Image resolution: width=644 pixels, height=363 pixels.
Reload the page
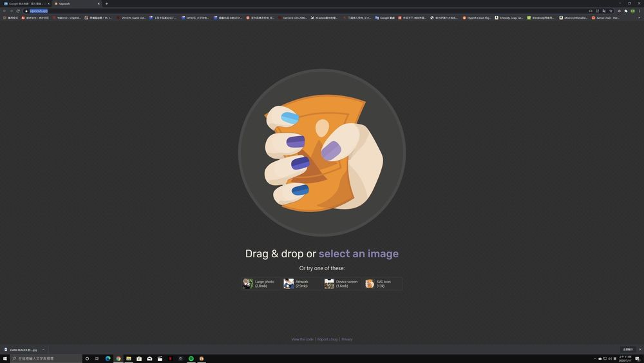[x=18, y=11]
